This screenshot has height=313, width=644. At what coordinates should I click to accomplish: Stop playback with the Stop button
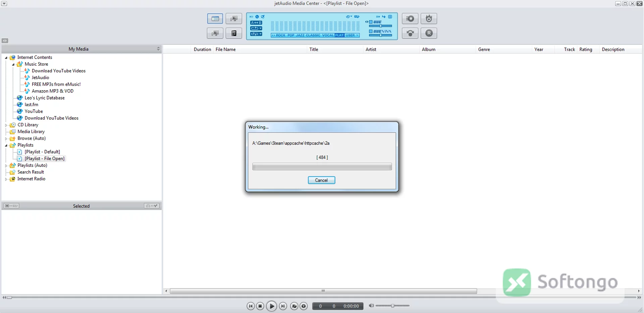(260, 306)
